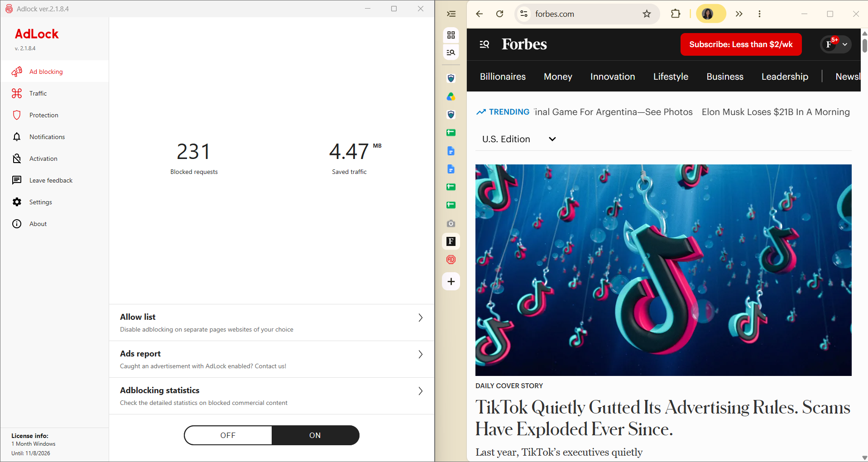Open the Settings gear icon in AdLock
The height and width of the screenshot is (462, 868).
pos(17,202)
